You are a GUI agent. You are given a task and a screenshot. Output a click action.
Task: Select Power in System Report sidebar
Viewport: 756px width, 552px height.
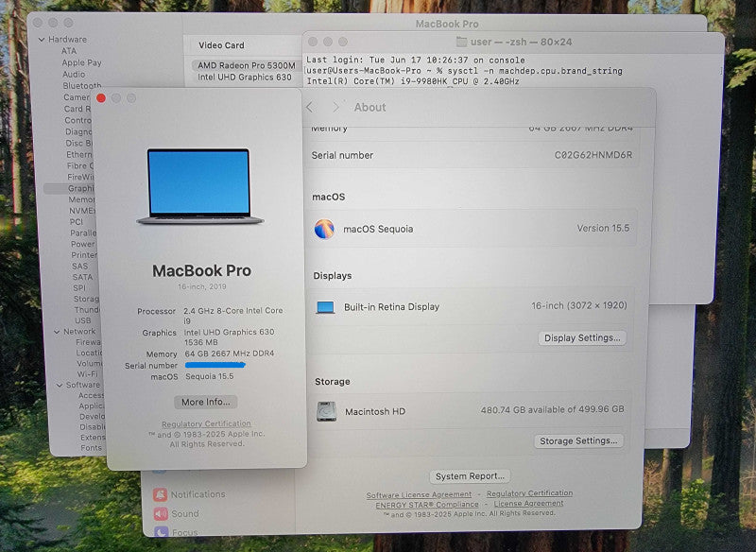point(82,244)
